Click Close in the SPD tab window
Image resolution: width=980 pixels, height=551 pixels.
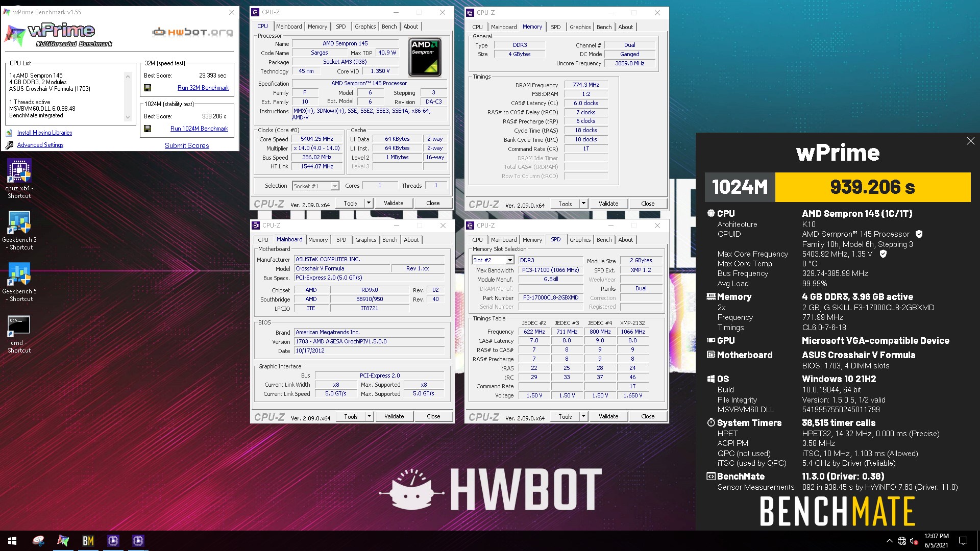648,416
